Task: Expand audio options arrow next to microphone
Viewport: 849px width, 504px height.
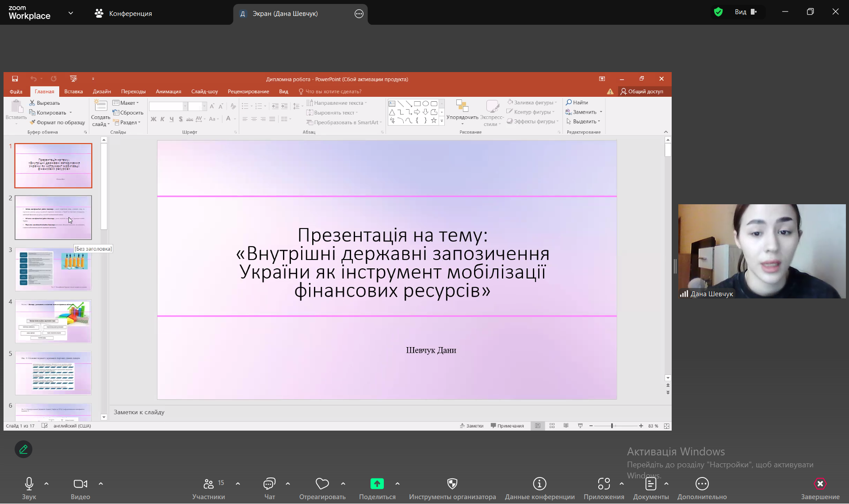Action: [46, 484]
